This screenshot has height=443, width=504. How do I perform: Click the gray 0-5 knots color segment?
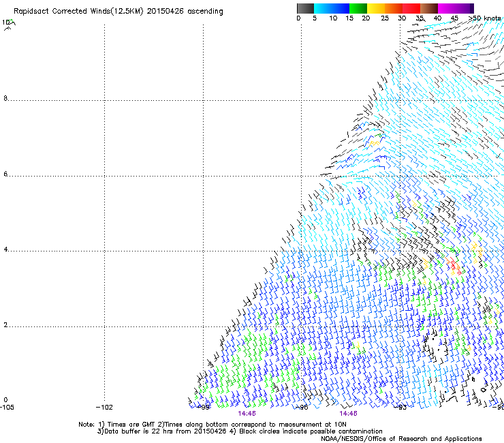305,8
